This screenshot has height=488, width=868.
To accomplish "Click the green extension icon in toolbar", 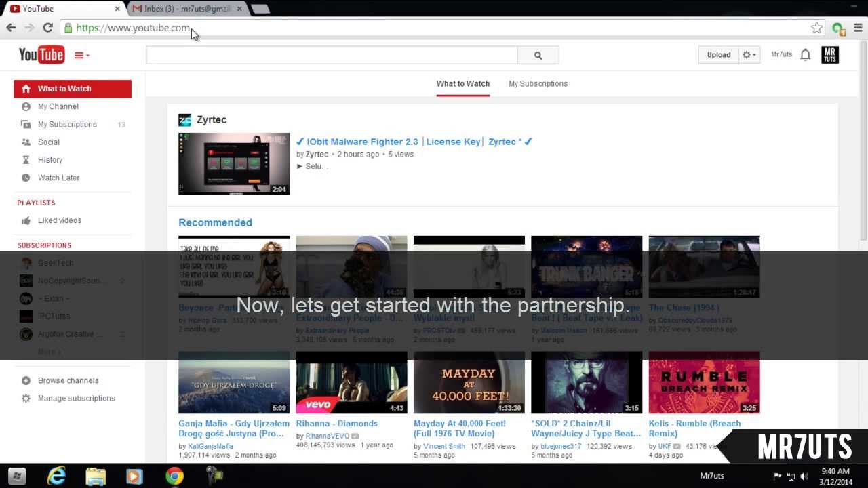I will 839,28.
